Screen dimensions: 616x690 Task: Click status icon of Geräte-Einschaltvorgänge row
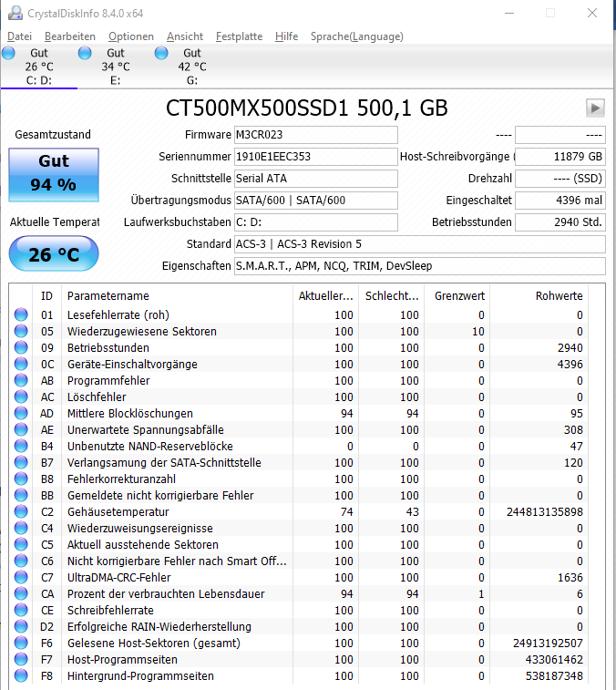21,364
